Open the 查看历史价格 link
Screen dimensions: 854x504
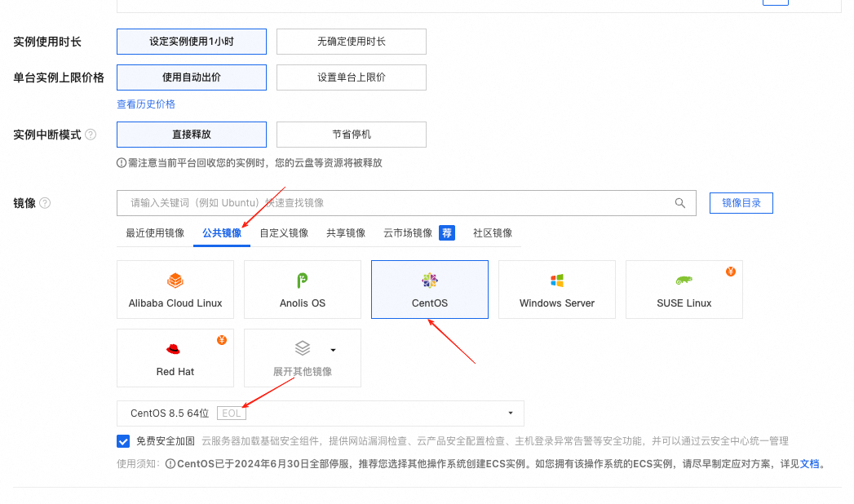[x=146, y=104]
